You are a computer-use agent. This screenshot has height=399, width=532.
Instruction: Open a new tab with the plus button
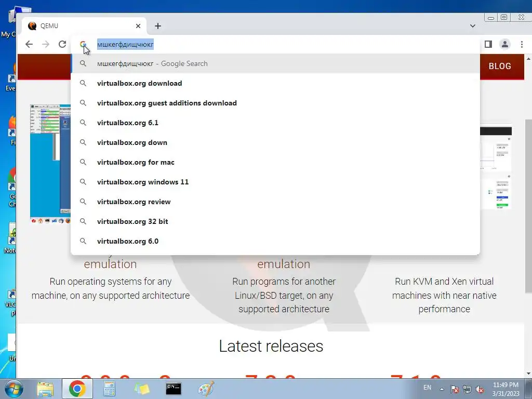pos(158,26)
